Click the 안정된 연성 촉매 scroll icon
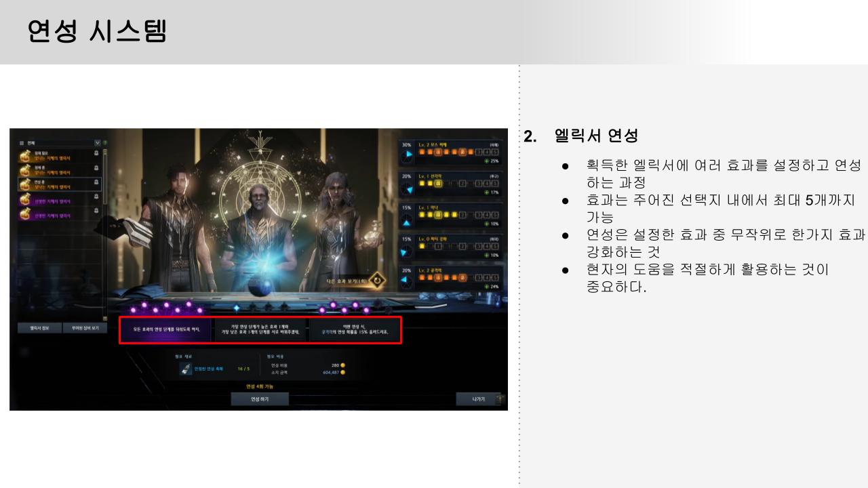The width and height of the screenshot is (868, 488). (x=185, y=369)
